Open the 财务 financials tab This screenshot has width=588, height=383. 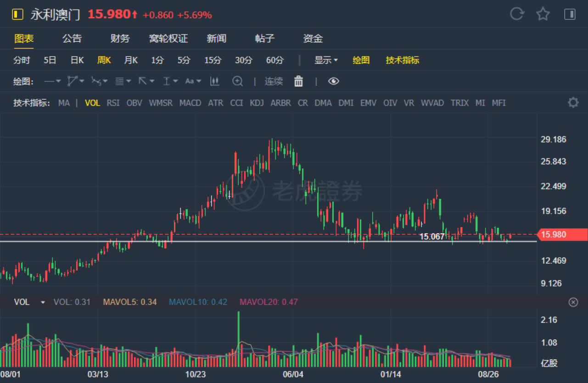click(120, 39)
